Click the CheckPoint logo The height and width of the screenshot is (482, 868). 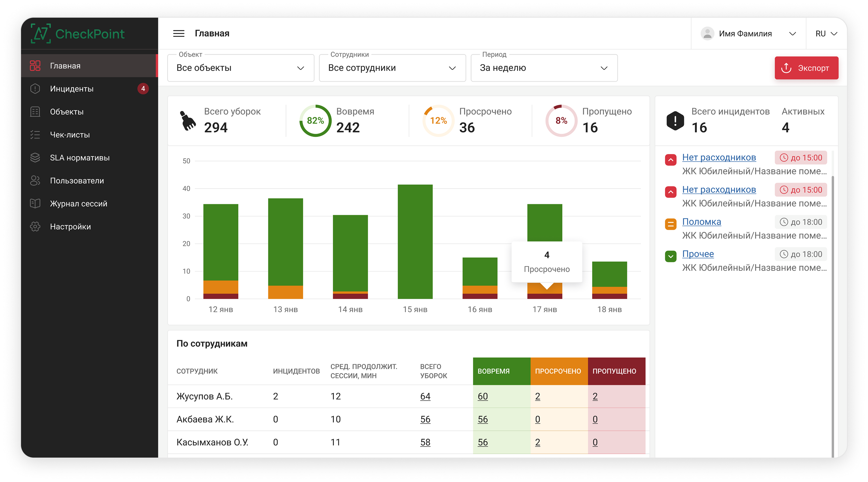coord(77,34)
